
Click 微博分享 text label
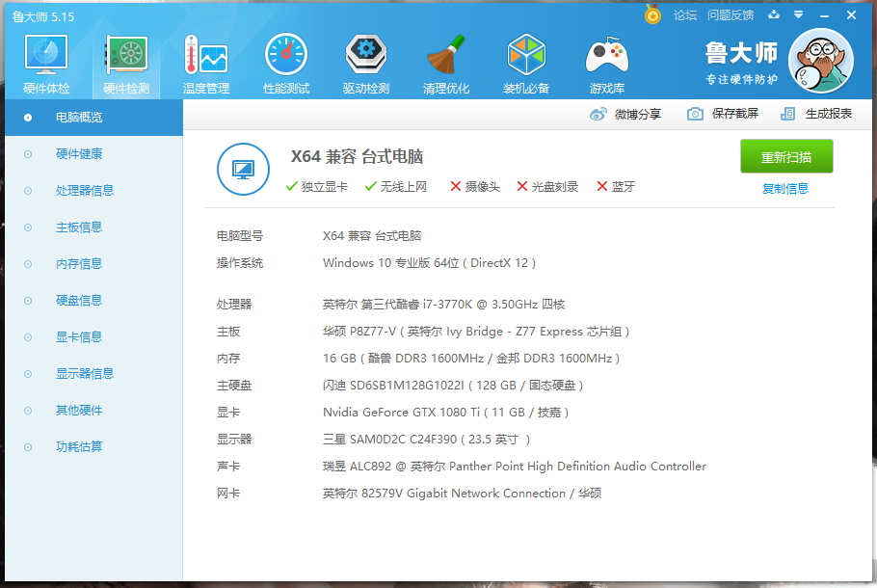click(x=638, y=114)
